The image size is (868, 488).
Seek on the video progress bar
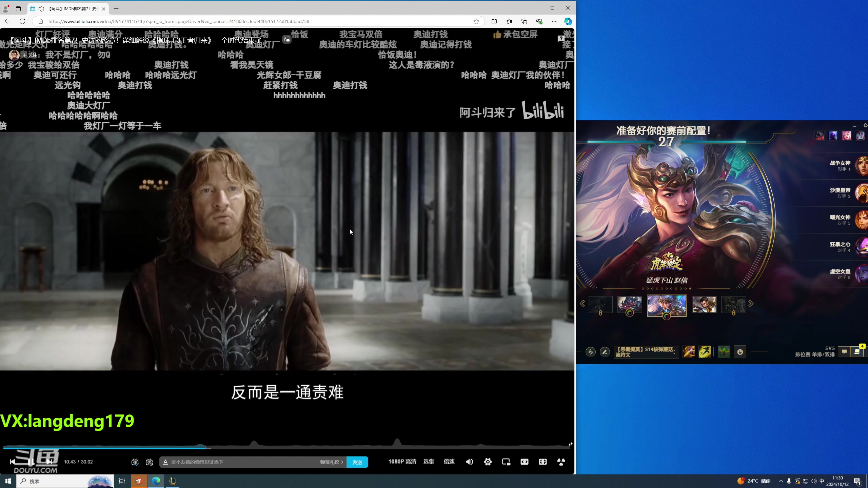287,448
